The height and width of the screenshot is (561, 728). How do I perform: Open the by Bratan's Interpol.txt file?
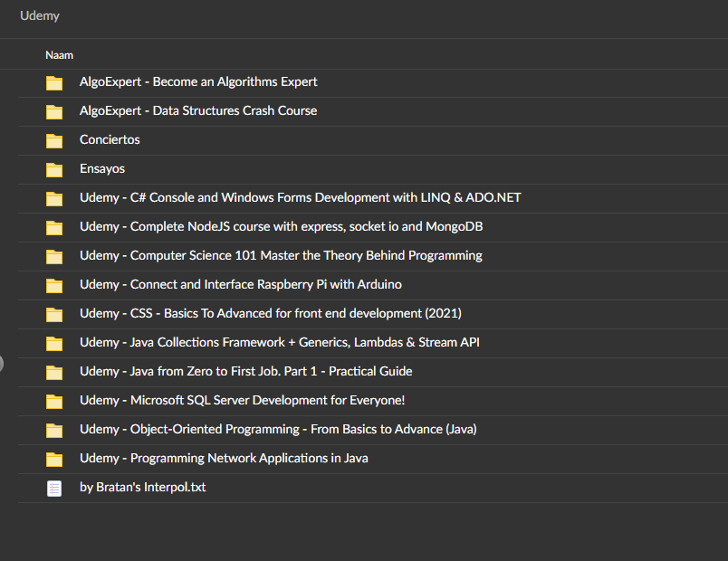(x=142, y=487)
